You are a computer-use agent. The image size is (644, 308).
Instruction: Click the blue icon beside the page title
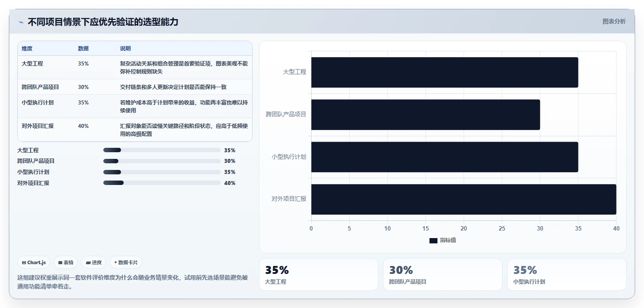[x=21, y=22]
